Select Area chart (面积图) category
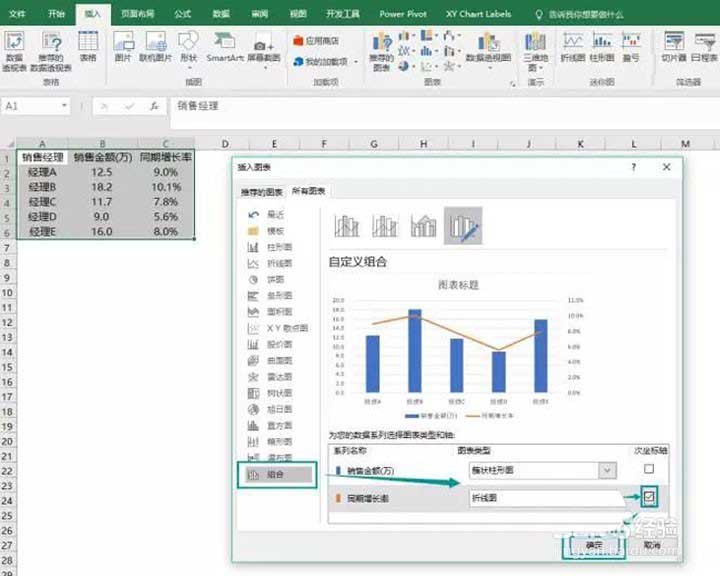Viewport: 720px width, 576px height. pos(270,311)
